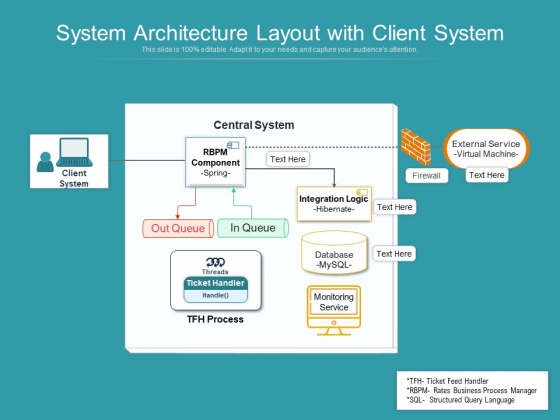Select the In Queue shape
This screenshot has width=560, height=420.
[x=253, y=228]
